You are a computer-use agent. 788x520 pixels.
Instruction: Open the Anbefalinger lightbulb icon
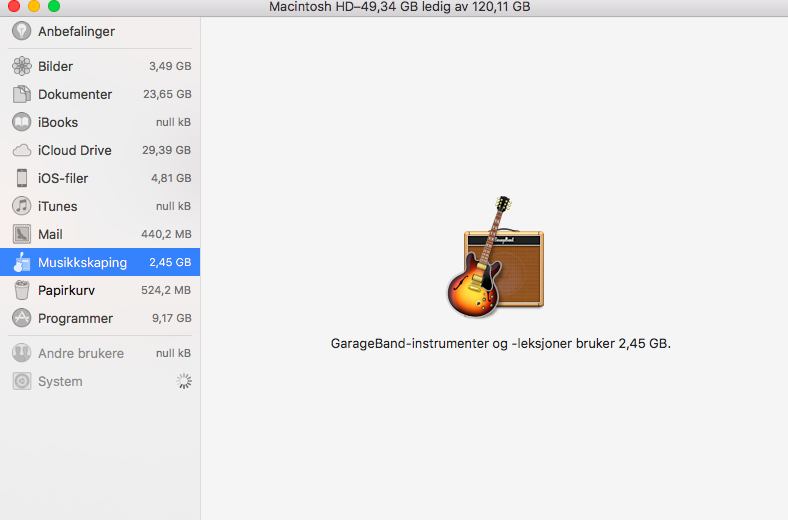click(x=22, y=31)
